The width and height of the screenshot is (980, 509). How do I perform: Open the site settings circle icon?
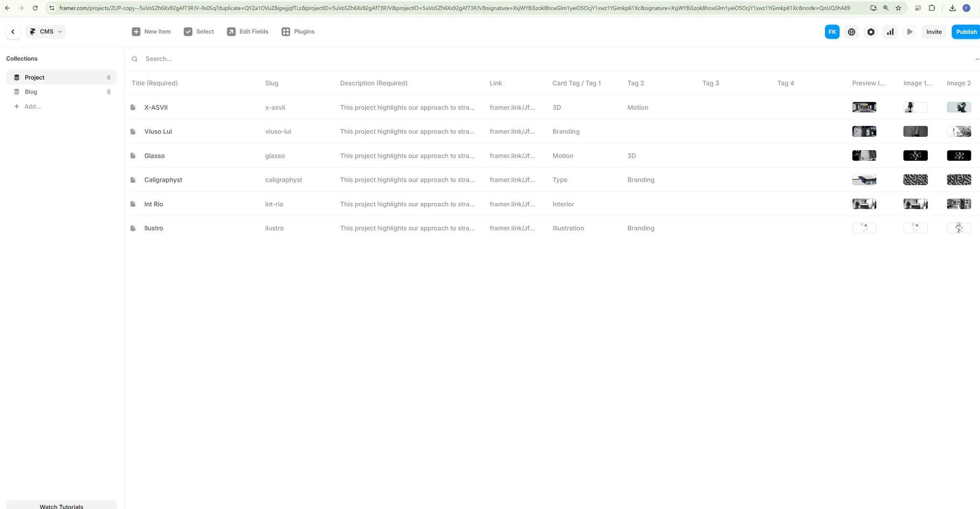click(x=871, y=32)
